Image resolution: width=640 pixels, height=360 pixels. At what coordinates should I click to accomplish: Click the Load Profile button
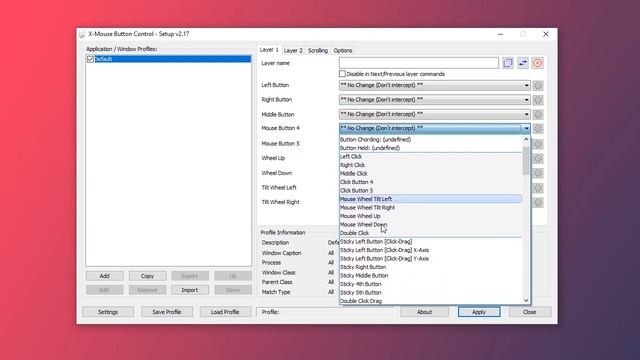[225, 312]
